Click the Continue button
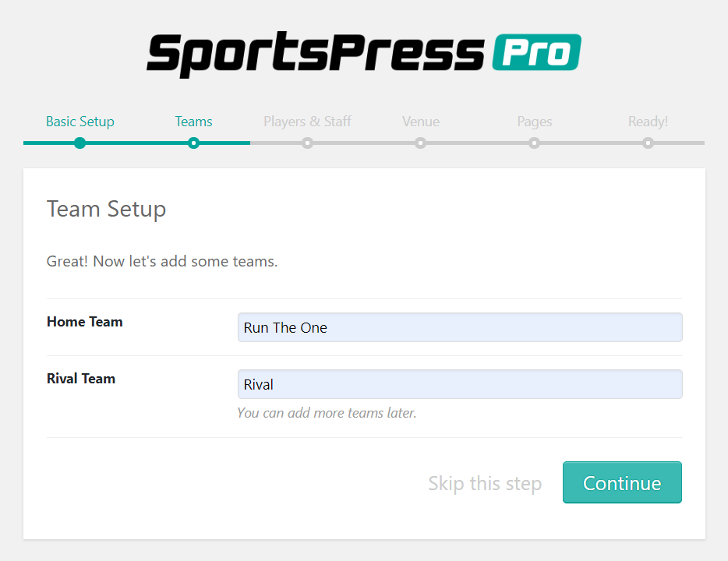The height and width of the screenshot is (561, 728). click(x=622, y=482)
